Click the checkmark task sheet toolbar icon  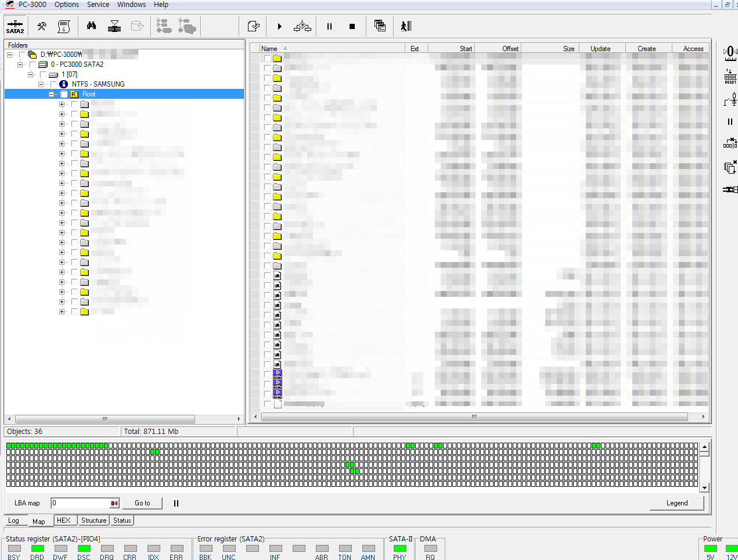(x=253, y=26)
